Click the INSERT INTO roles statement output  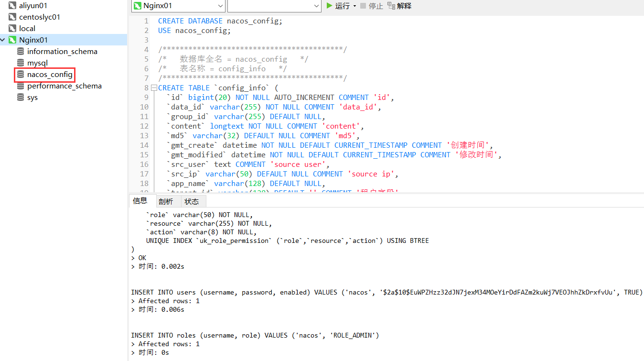tap(255, 335)
